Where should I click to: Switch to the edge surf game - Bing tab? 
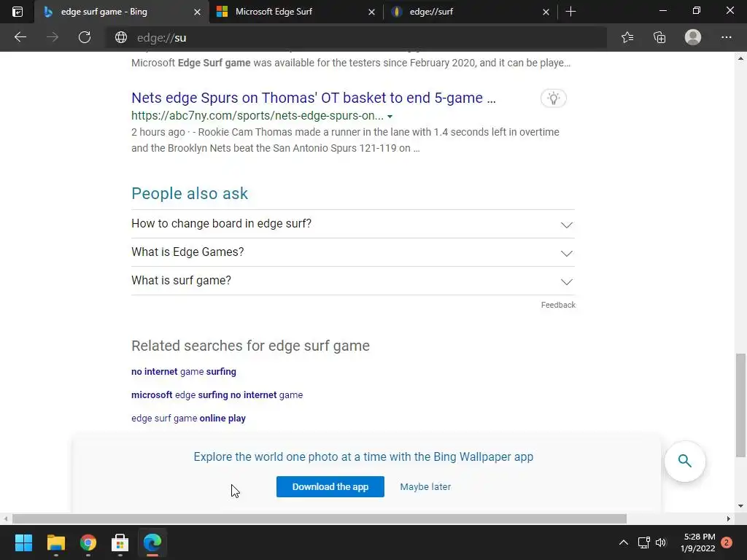(122, 12)
